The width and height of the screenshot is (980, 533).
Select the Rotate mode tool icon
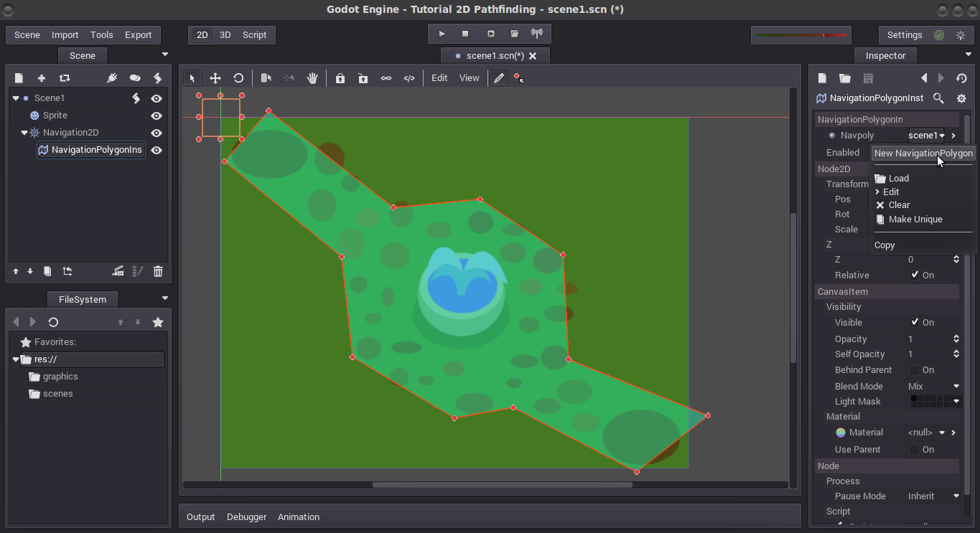click(238, 78)
